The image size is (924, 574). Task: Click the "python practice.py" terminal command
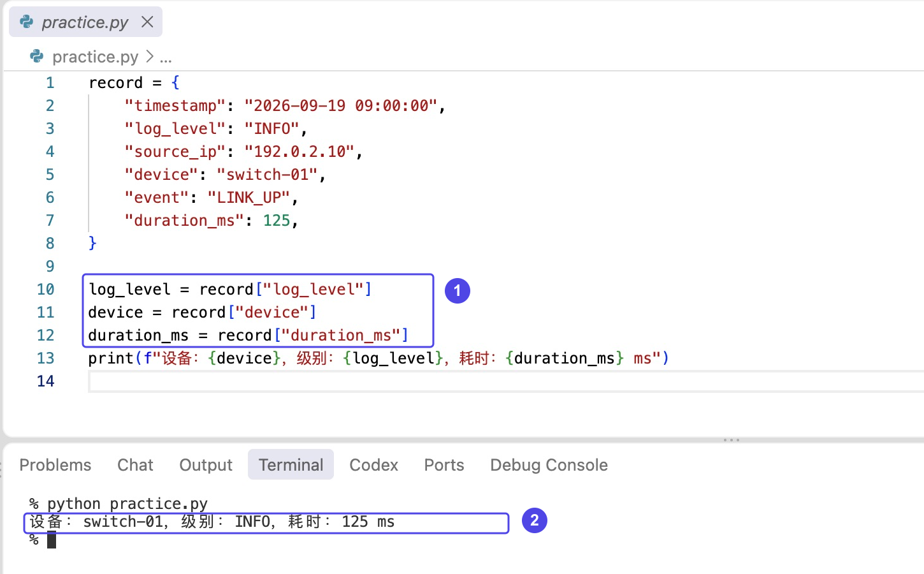[x=127, y=504]
